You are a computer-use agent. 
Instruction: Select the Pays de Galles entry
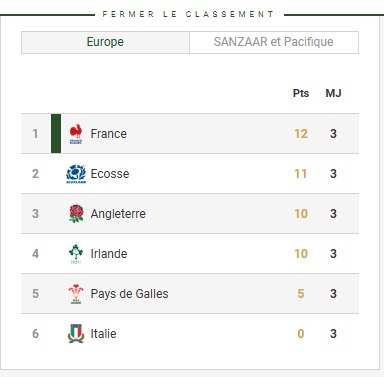[x=129, y=294]
